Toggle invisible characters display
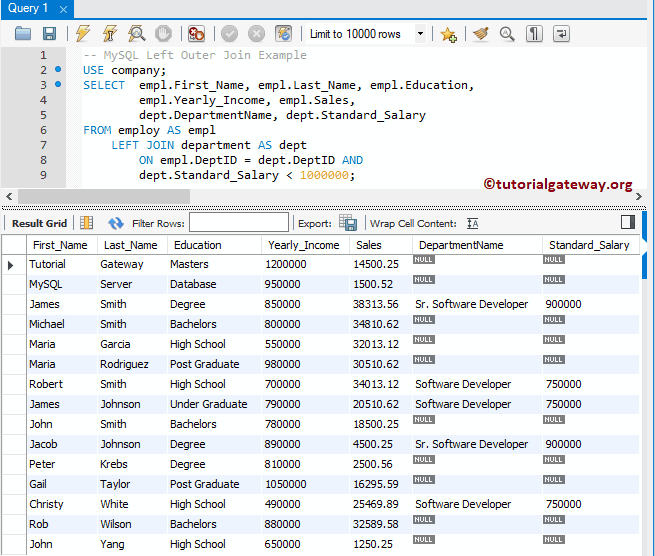This screenshot has height=556, width=655. [x=535, y=33]
